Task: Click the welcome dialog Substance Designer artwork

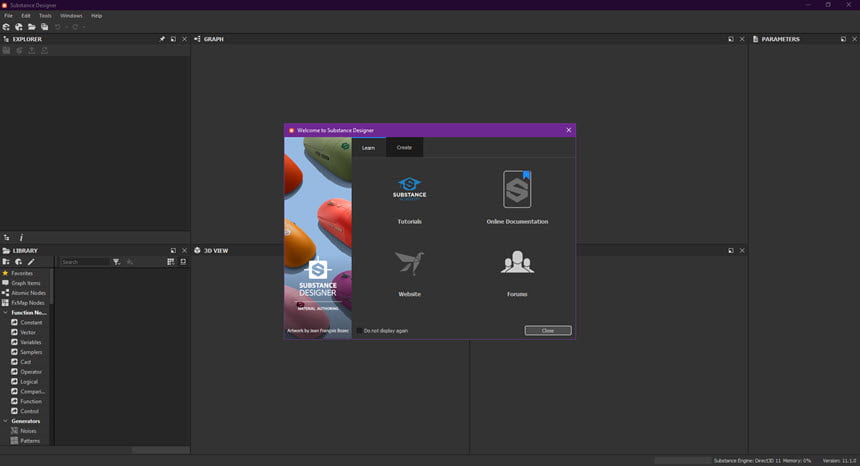Action: click(x=318, y=238)
